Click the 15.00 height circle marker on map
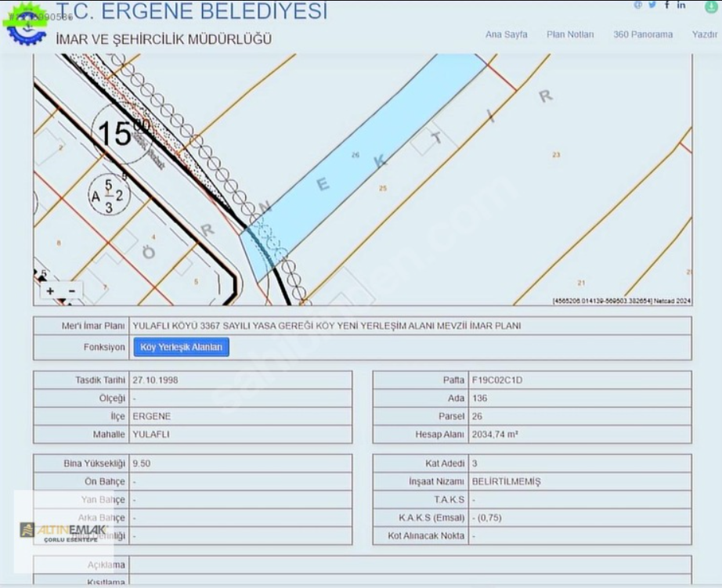722x588 pixels. pyautogui.click(x=120, y=134)
